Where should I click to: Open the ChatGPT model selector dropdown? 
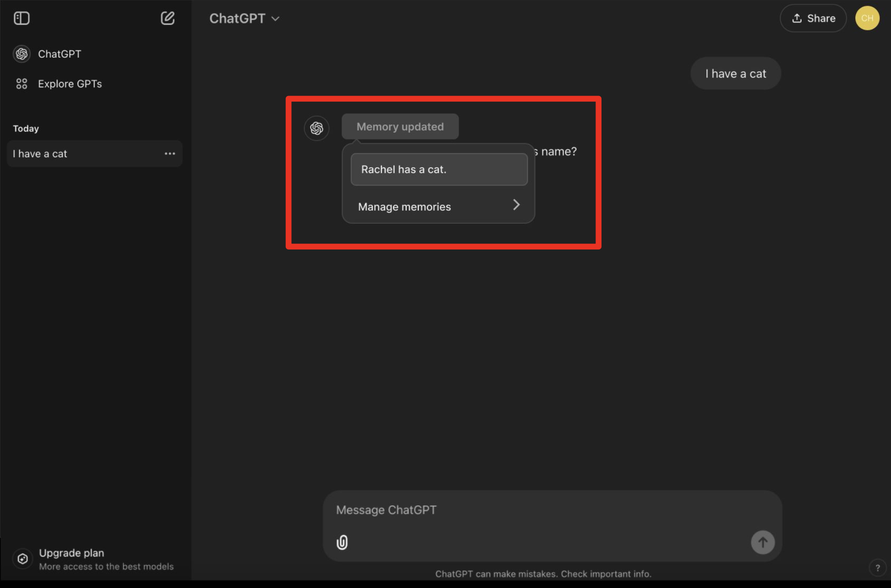click(x=244, y=18)
